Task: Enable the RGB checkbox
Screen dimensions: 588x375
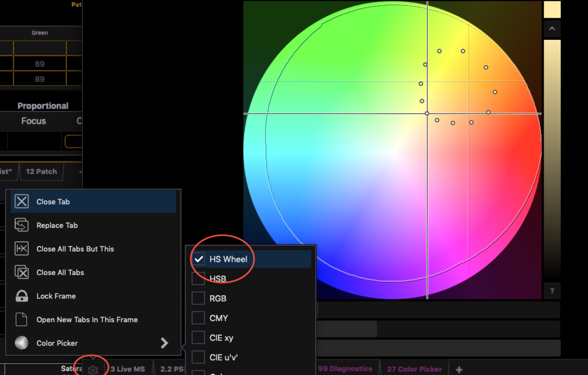Action: tap(198, 298)
